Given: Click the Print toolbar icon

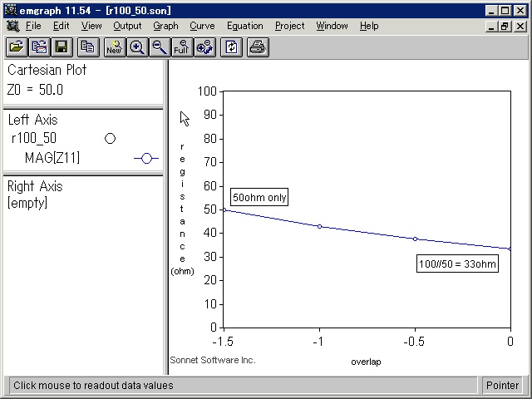Looking at the screenshot, I should coord(258,47).
